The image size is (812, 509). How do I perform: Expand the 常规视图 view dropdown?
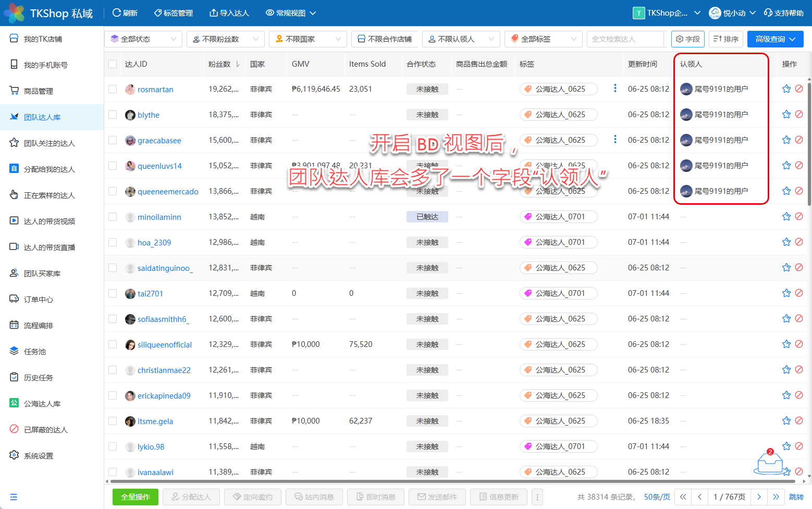pos(291,13)
